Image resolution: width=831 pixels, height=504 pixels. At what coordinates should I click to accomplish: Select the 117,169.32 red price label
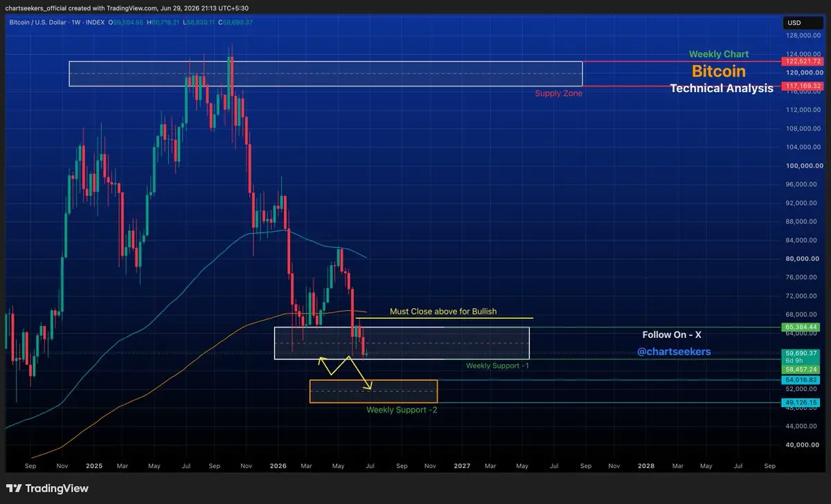(x=803, y=86)
